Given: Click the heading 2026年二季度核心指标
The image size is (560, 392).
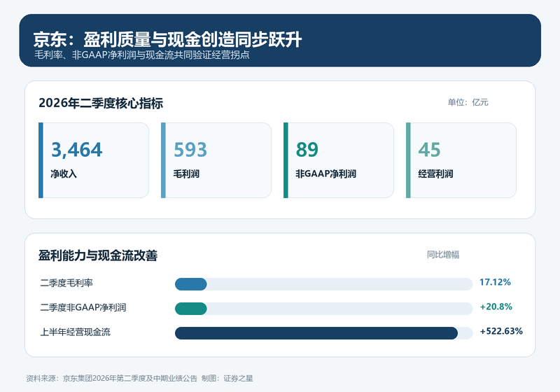Looking at the screenshot, I should [101, 103].
